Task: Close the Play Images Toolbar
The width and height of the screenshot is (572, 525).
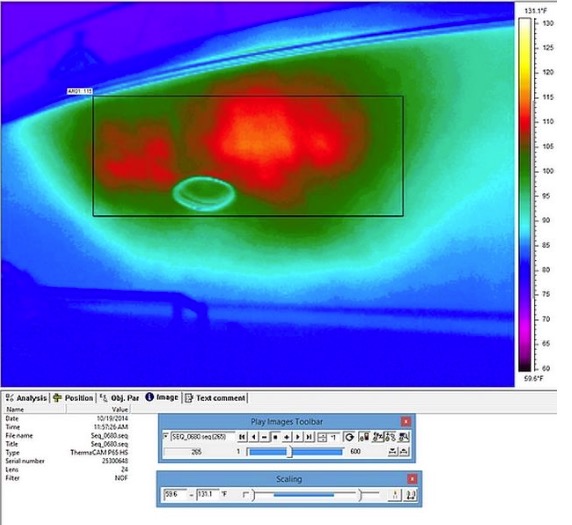Action: 406,422
